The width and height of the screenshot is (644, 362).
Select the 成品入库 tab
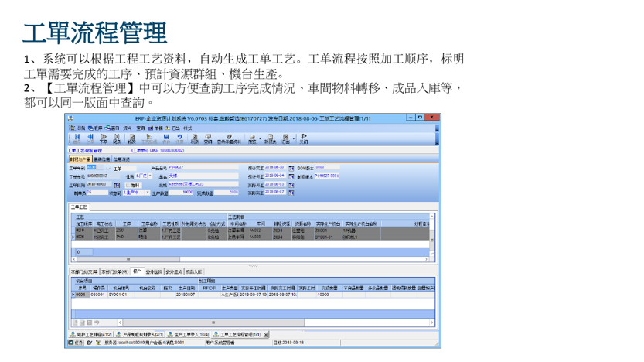tap(193, 272)
